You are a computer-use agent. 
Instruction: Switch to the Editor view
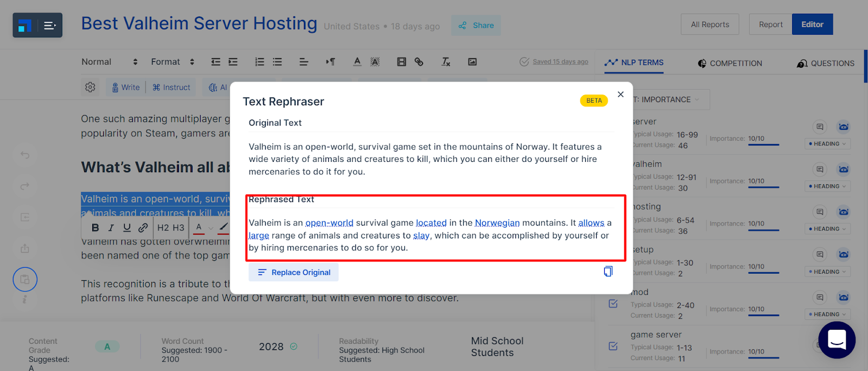click(x=812, y=24)
